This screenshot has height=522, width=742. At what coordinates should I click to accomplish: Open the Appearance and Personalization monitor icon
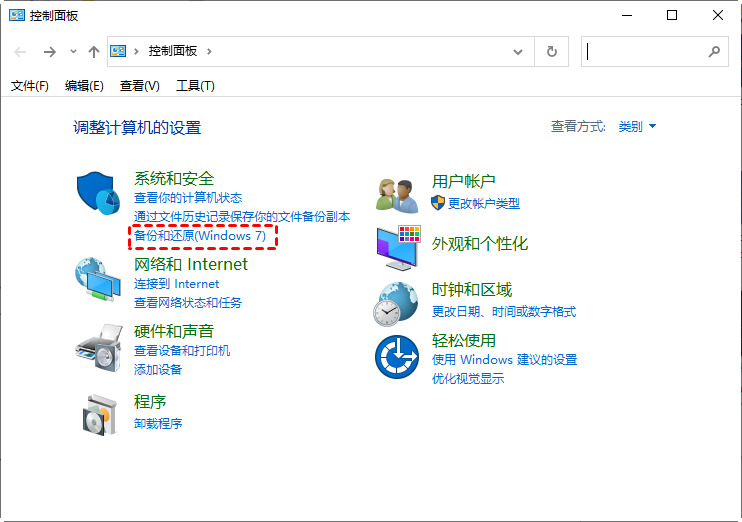point(398,247)
